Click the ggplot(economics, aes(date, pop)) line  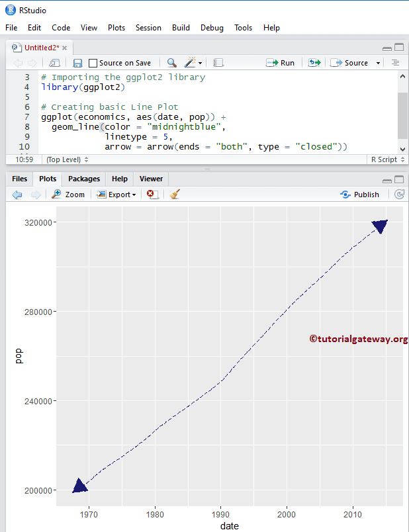(134, 117)
